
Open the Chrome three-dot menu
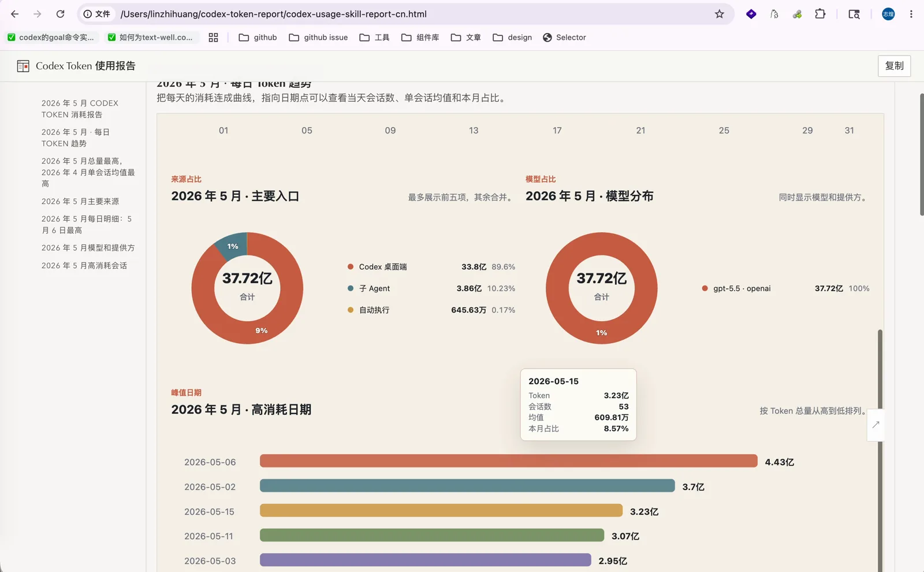[911, 14]
